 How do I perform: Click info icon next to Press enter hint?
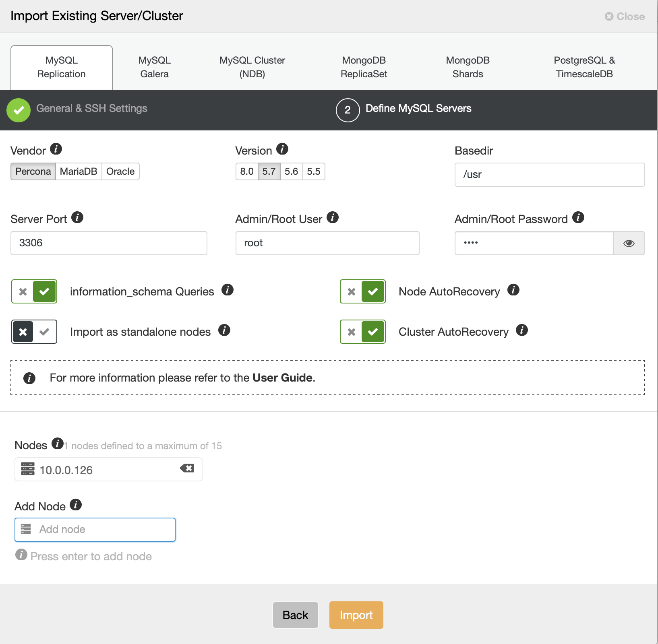click(x=21, y=555)
